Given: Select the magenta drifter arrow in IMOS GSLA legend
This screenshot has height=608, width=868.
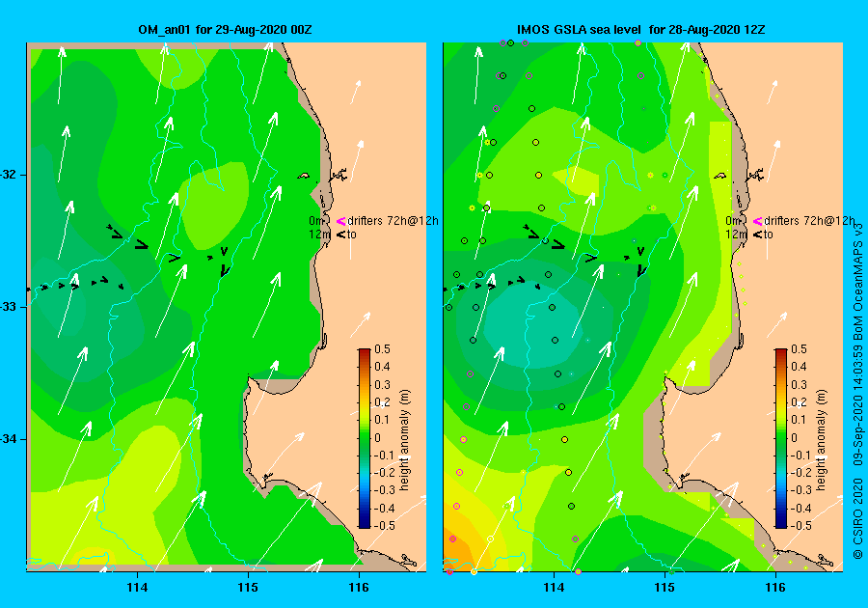Looking at the screenshot, I should pos(757,222).
